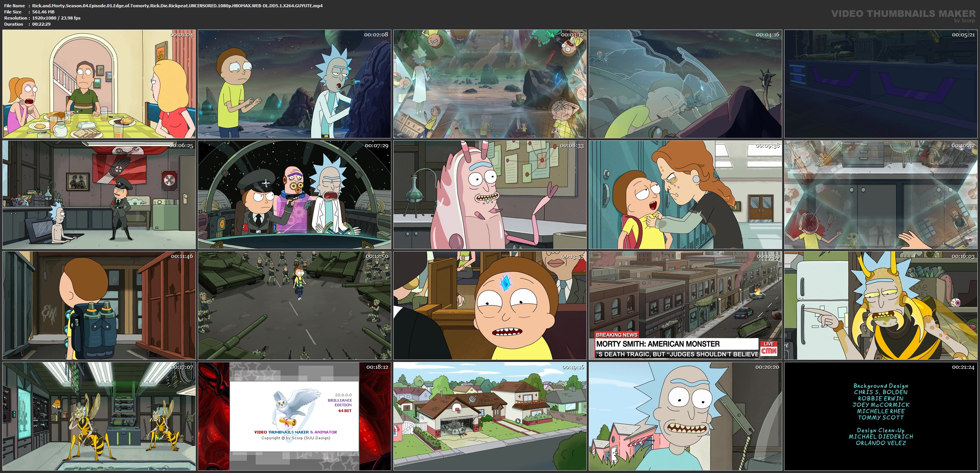
Task: Click the file size value 561.46 MB
Action: pos(43,12)
